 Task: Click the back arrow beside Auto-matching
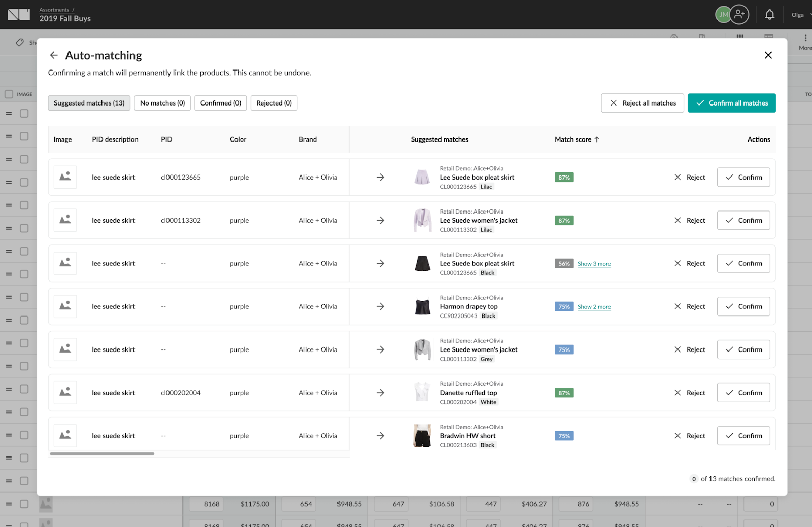[x=54, y=55]
